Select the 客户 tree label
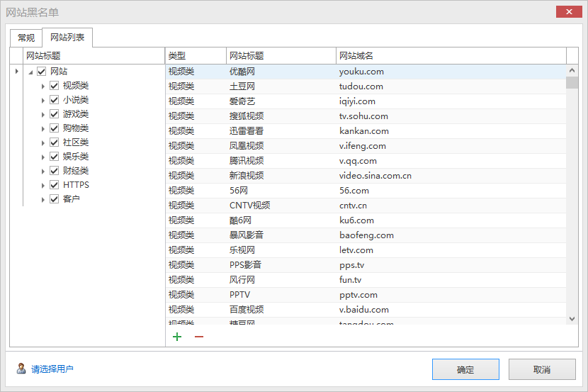Image resolution: width=588 pixels, height=392 pixels. [72, 199]
